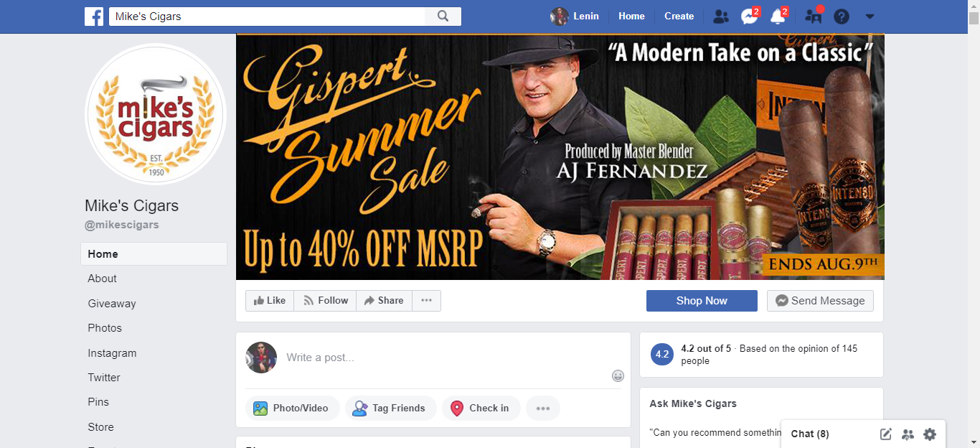Like the Mike's Cigars page
This screenshot has width=980, height=448.
(270, 301)
